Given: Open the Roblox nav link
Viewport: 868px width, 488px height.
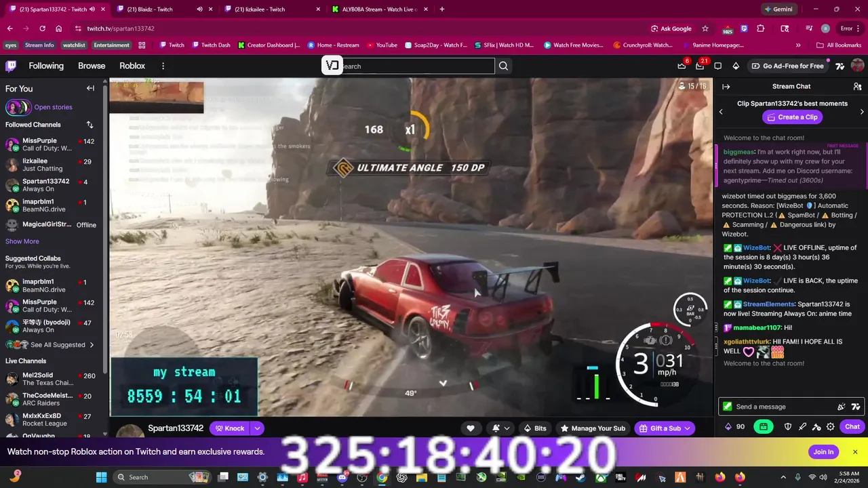Looking at the screenshot, I should pos(132,66).
